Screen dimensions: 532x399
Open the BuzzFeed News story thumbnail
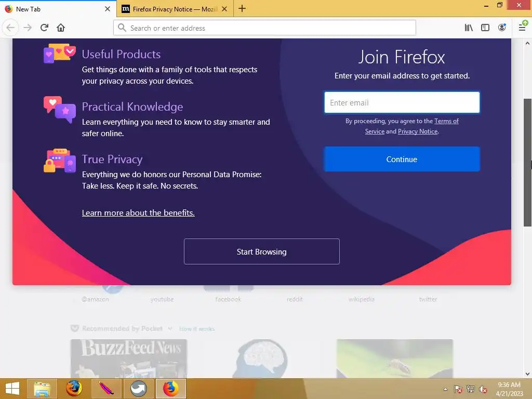coord(129,358)
